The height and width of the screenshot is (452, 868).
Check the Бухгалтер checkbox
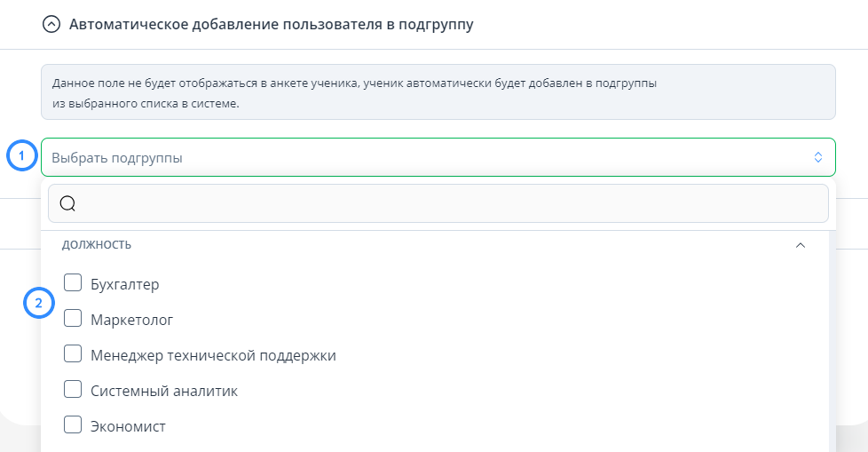[x=73, y=282]
